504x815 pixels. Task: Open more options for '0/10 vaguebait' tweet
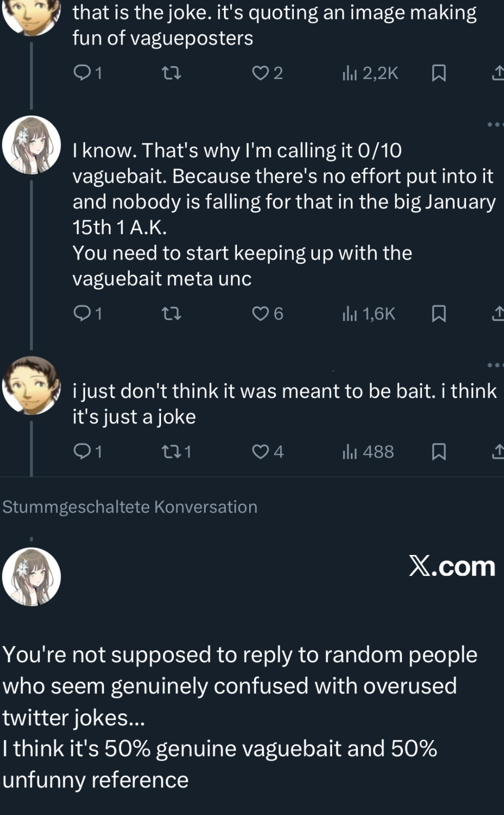[x=494, y=124]
